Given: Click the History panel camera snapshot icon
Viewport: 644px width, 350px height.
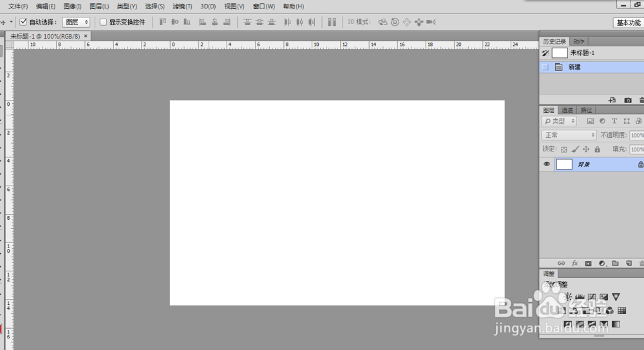Looking at the screenshot, I should [627, 100].
